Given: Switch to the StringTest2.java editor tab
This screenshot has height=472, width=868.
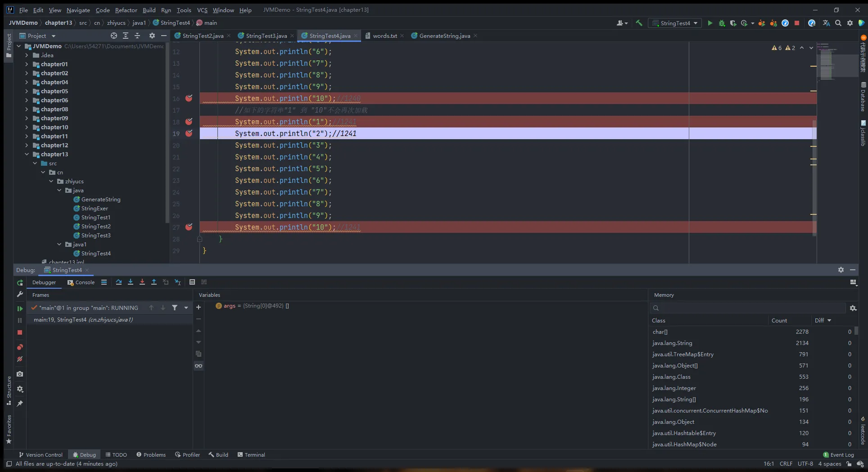Looking at the screenshot, I should pyautogui.click(x=203, y=36).
